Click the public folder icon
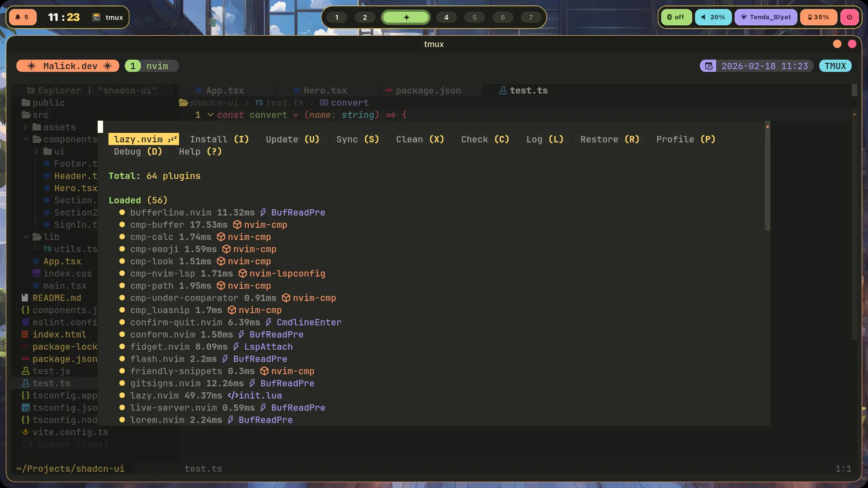This screenshot has height=488, width=868. 26,103
